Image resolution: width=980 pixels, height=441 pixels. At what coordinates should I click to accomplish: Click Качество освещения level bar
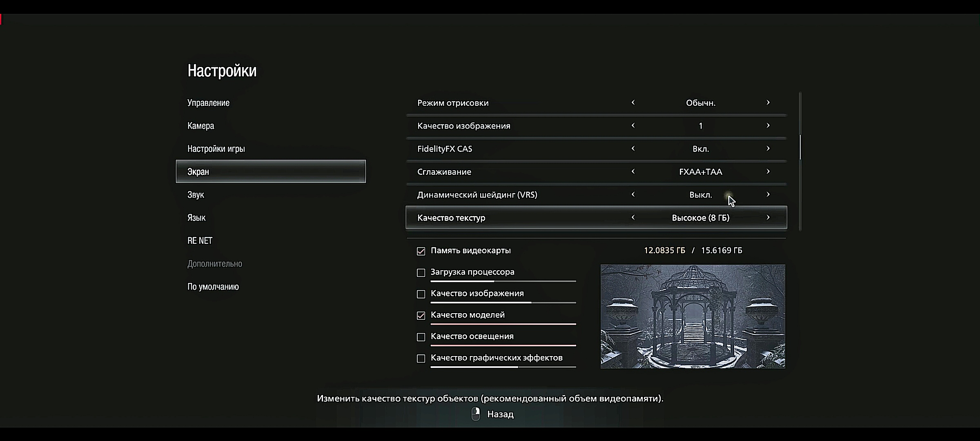coord(503,345)
